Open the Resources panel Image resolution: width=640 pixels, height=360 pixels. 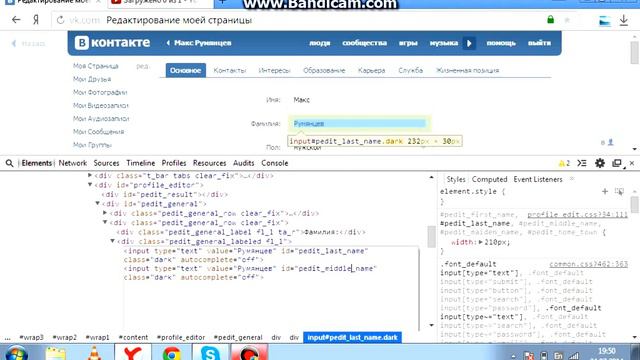[209, 163]
